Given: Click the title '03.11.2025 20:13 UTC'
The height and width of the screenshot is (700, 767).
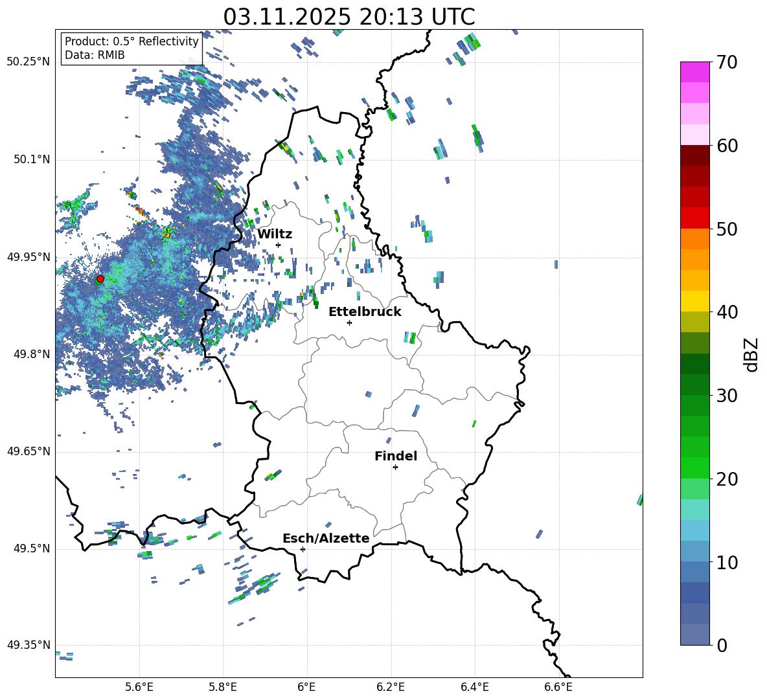Looking at the screenshot, I should point(349,17).
